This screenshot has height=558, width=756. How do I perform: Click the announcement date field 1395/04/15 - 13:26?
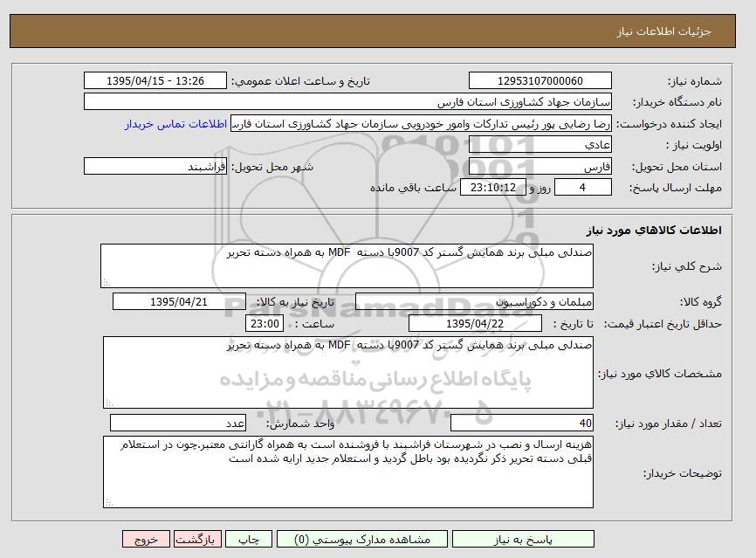(155, 80)
